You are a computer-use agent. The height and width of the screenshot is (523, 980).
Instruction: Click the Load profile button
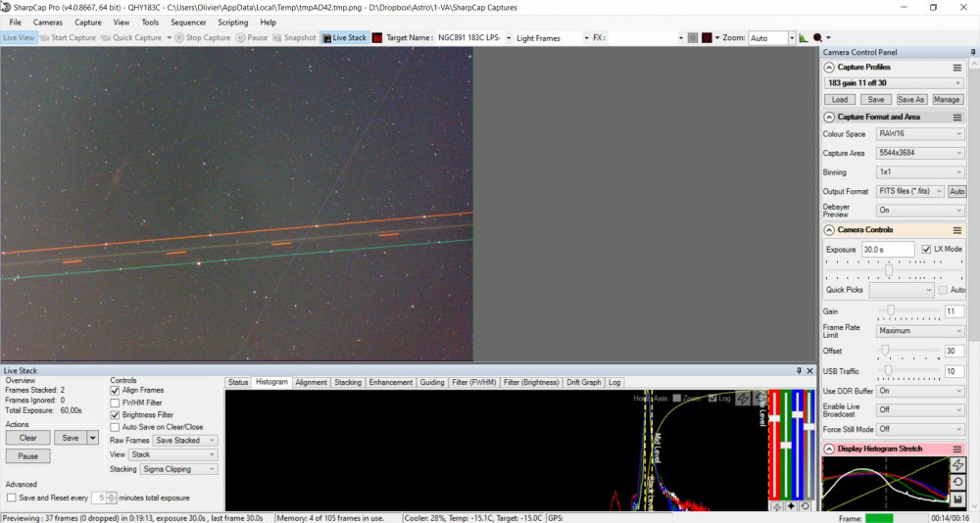click(x=840, y=100)
